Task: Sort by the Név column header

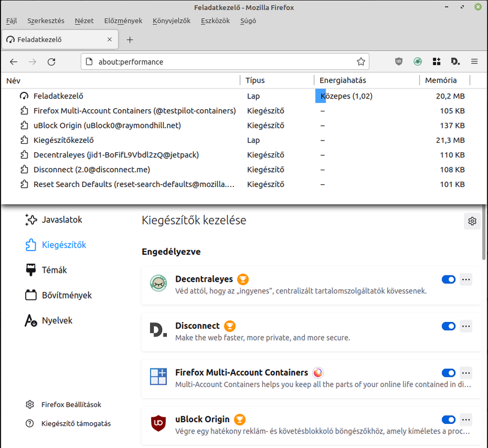Action: tap(121, 80)
